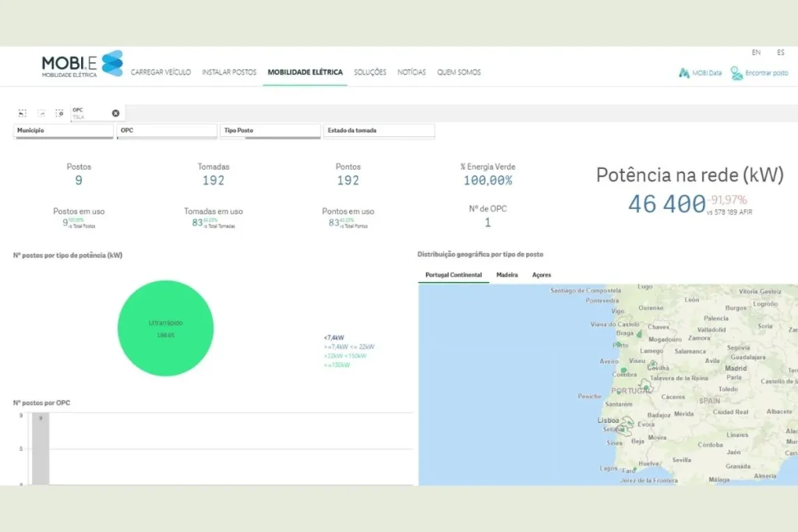Open Notícias menu

(x=411, y=72)
